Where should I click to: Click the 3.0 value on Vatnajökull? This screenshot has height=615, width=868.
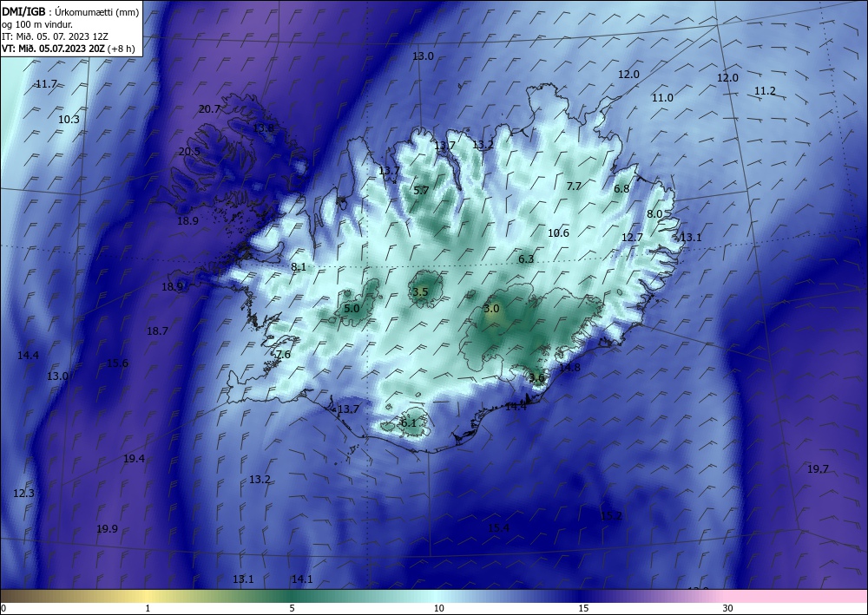click(491, 309)
